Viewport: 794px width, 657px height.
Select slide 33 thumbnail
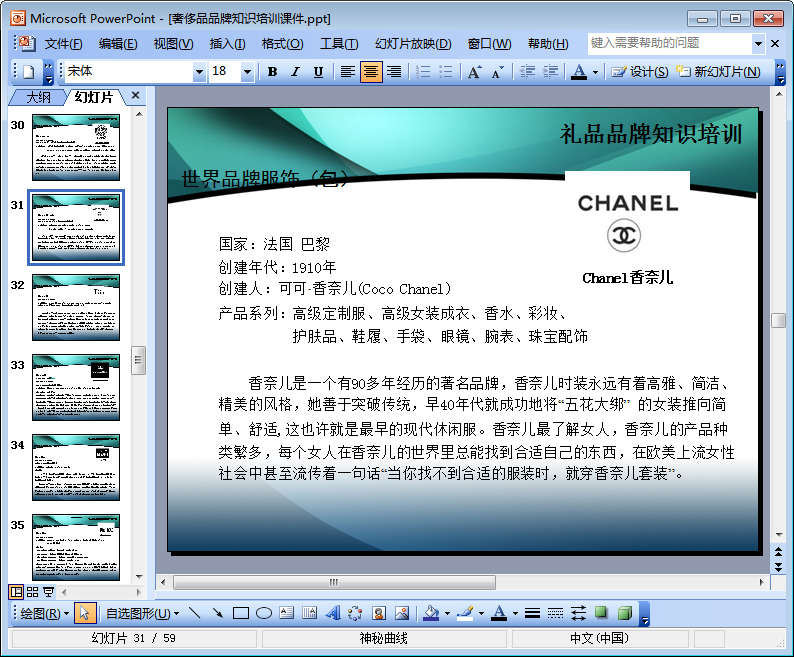pyautogui.click(x=75, y=388)
